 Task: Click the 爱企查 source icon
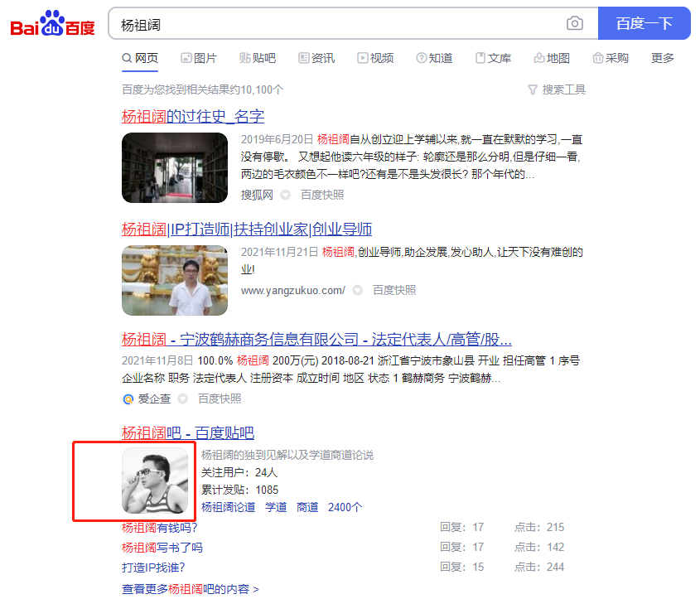[128, 399]
